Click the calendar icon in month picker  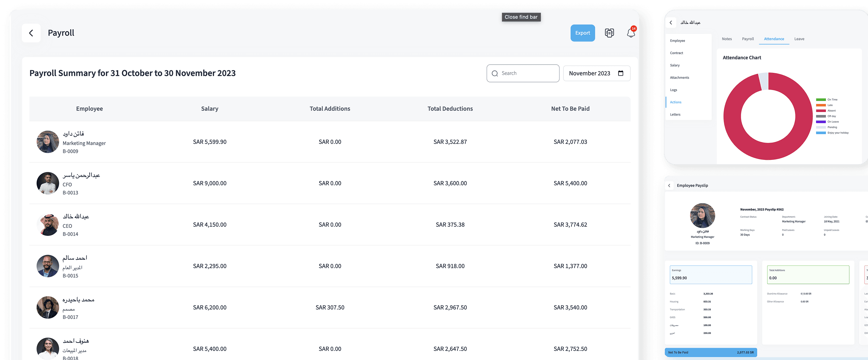coord(621,73)
